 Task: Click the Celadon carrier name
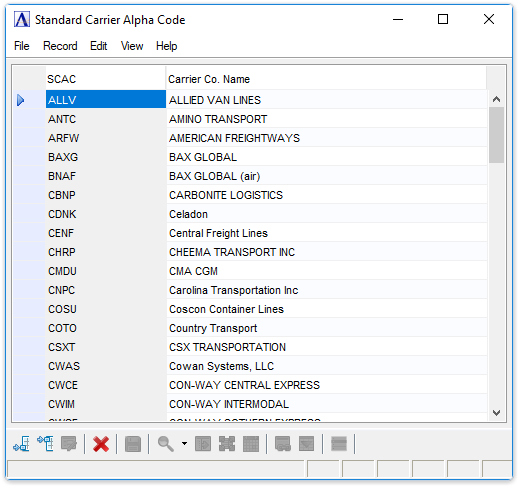(x=188, y=214)
